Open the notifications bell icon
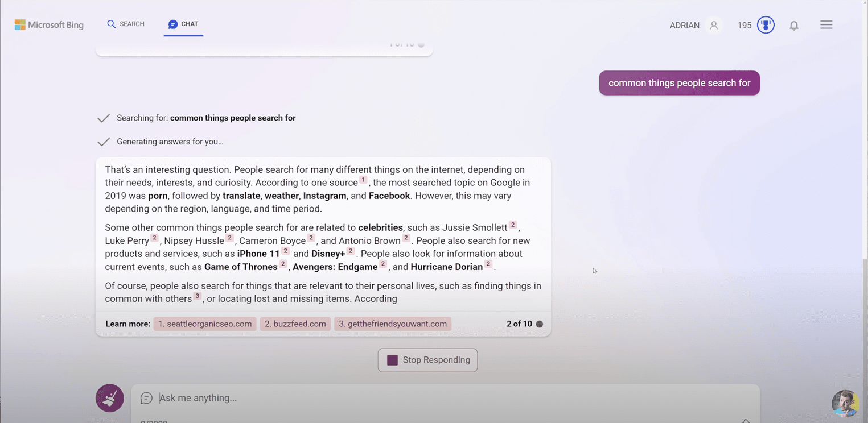This screenshot has width=868, height=423. [794, 25]
